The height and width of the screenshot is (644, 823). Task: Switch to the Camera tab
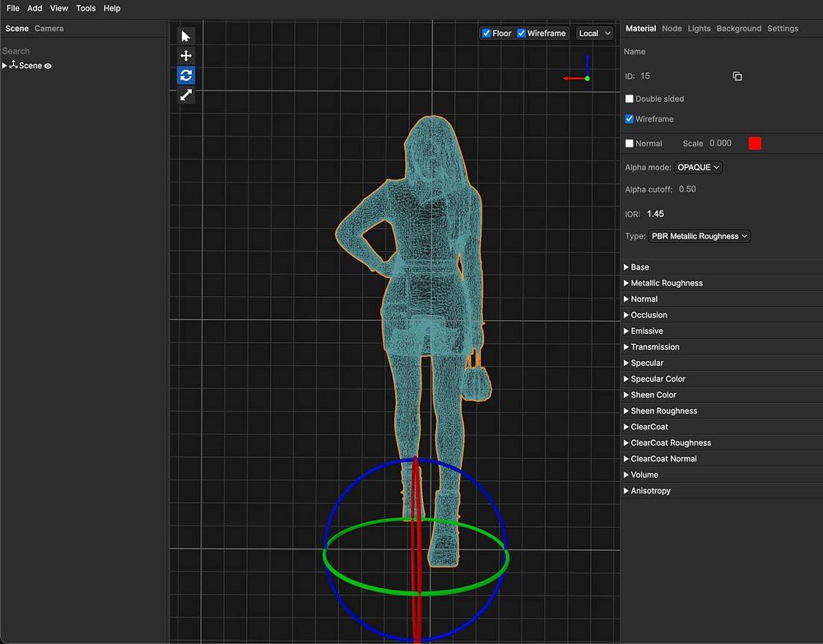click(49, 28)
